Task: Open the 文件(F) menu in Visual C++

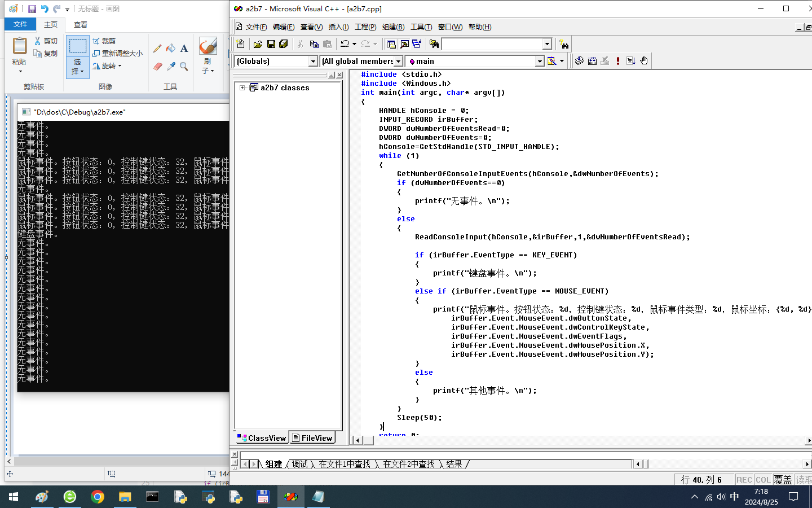Action: [256, 27]
